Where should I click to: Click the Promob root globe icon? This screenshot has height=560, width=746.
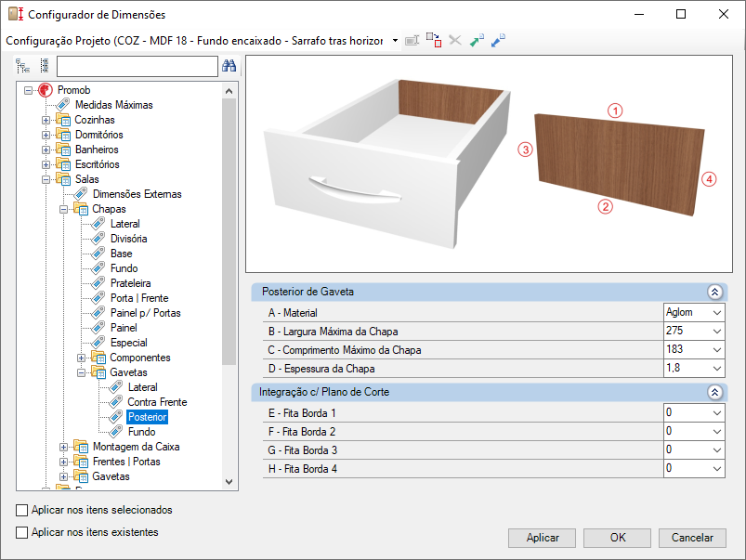pos(46,90)
